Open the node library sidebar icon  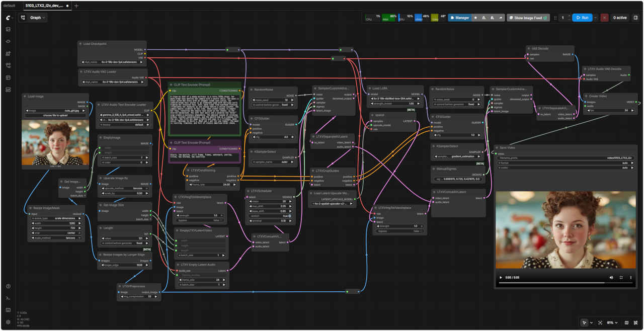pos(8,41)
